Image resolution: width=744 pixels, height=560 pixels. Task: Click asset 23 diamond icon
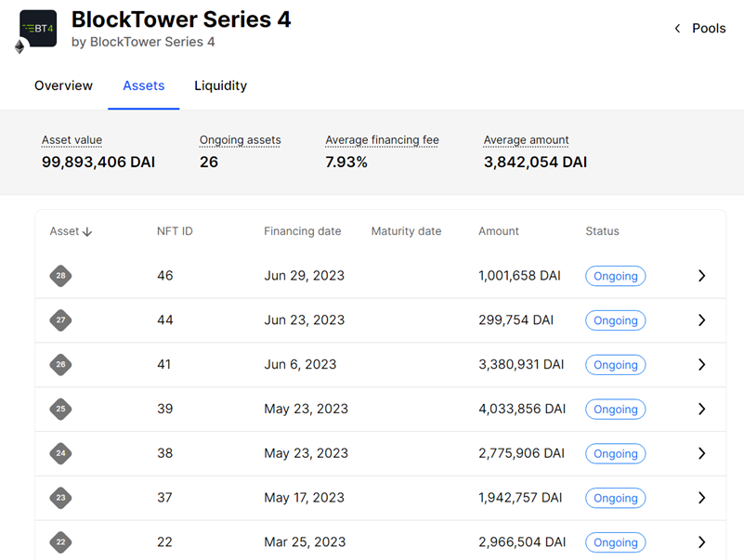point(60,498)
